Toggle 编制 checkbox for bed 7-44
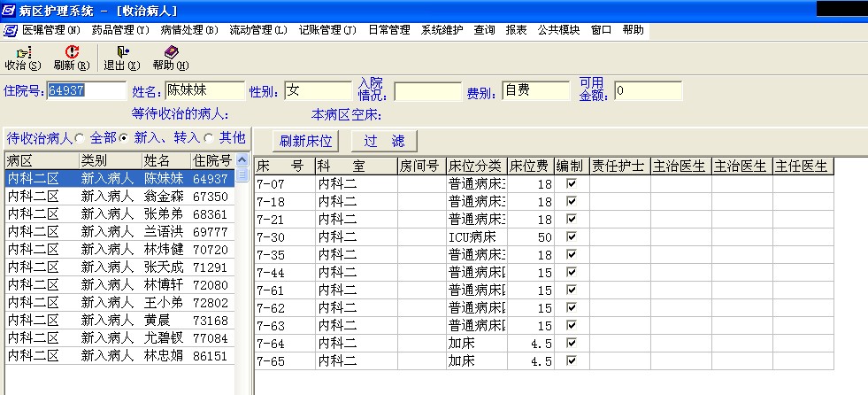Viewport: 868px width, 395px height. click(x=572, y=273)
